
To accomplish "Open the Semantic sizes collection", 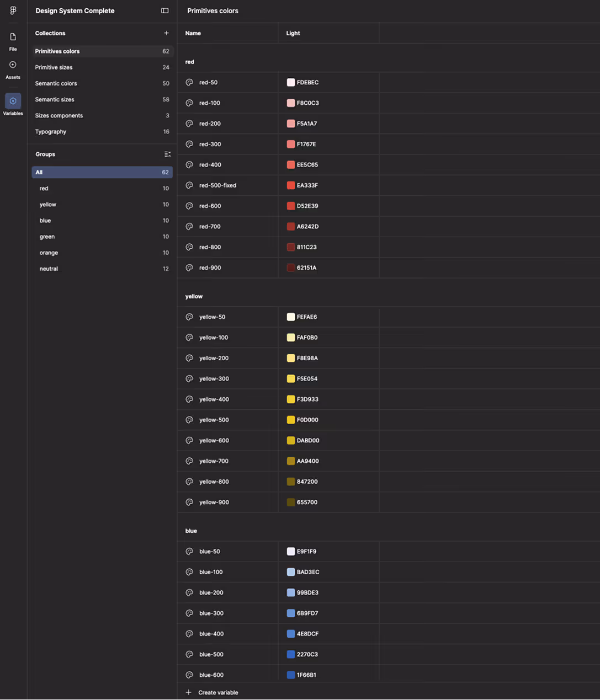I will click(x=102, y=99).
